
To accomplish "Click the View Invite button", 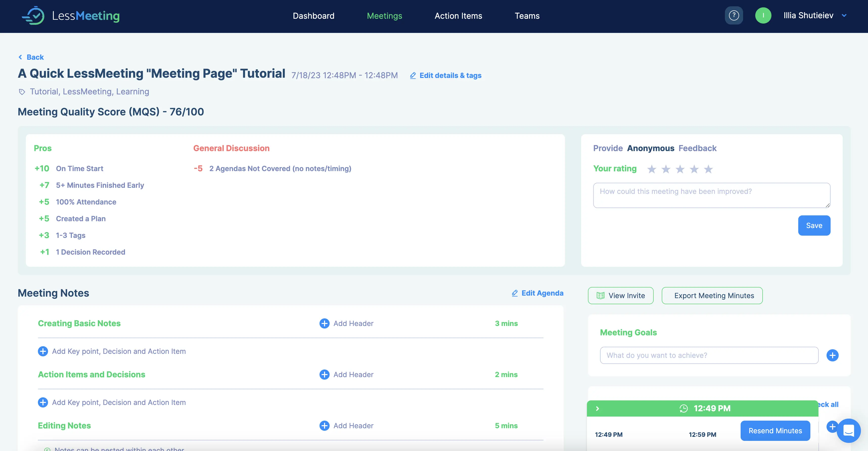I will click(620, 296).
